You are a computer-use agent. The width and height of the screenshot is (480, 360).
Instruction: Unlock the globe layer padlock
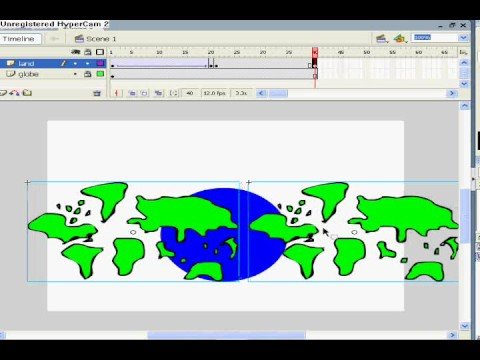[x=88, y=74]
